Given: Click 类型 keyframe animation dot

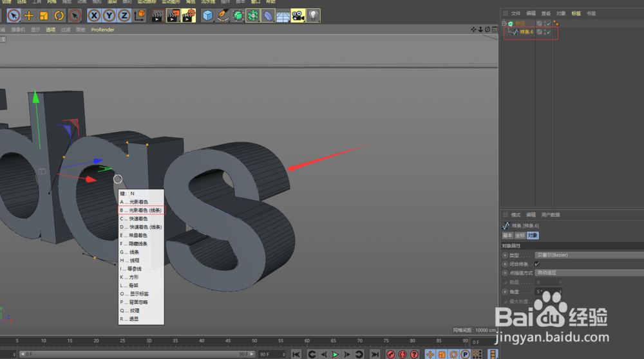Looking at the screenshot, I should pos(505,255).
